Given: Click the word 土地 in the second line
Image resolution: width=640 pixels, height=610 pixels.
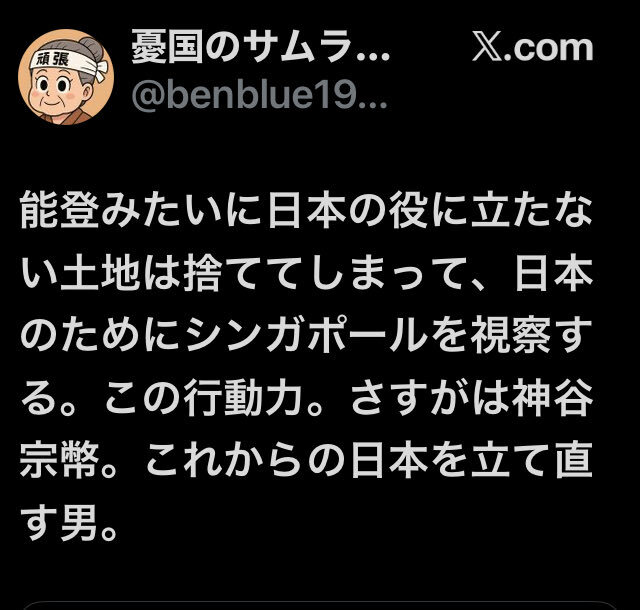Looking at the screenshot, I should tap(100, 272).
